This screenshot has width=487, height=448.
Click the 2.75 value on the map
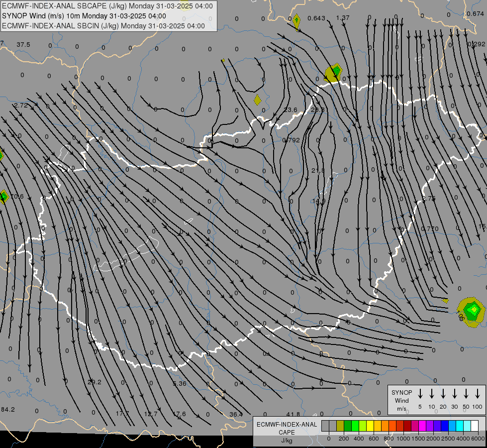tap(429, 198)
